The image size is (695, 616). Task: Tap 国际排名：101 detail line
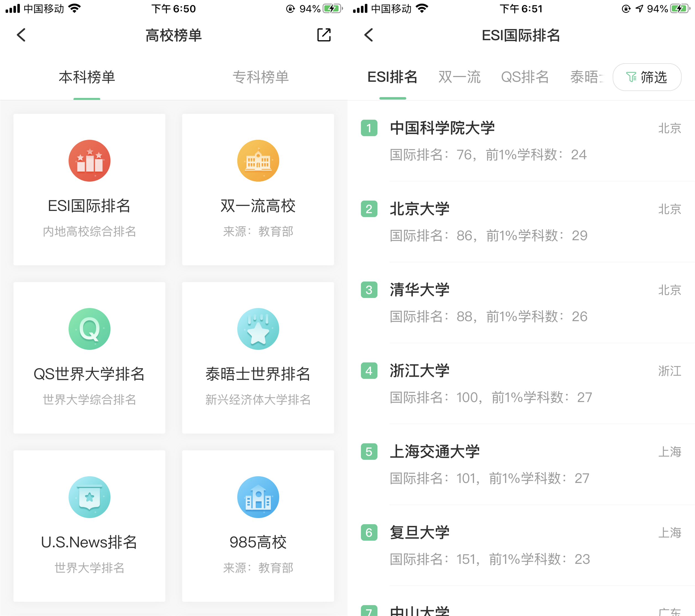490,479
